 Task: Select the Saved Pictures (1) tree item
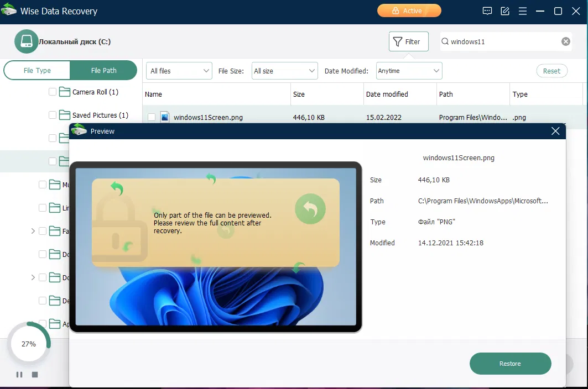100,115
